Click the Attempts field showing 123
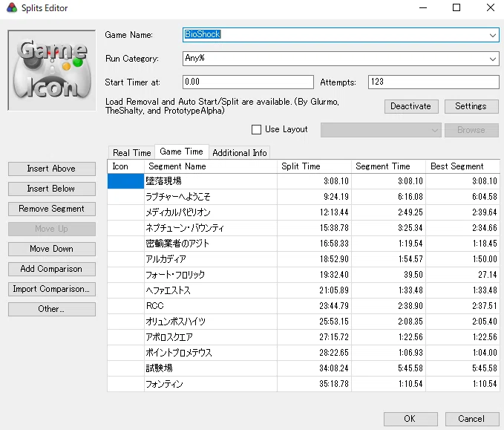 tap(433, 82)
